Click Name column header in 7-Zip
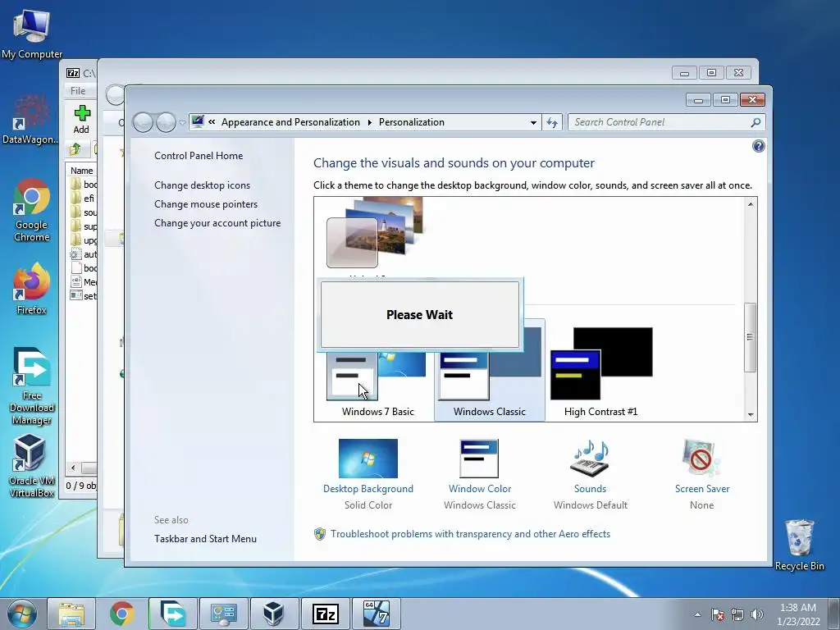Image resolution: width=840 pixels, height=630 pixels. click(x=81, y=171)
